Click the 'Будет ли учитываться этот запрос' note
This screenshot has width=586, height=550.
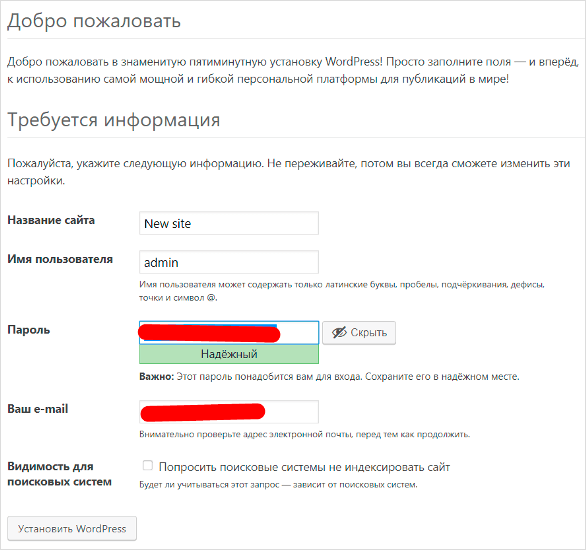pyautogui.click(x=278, y=485)
